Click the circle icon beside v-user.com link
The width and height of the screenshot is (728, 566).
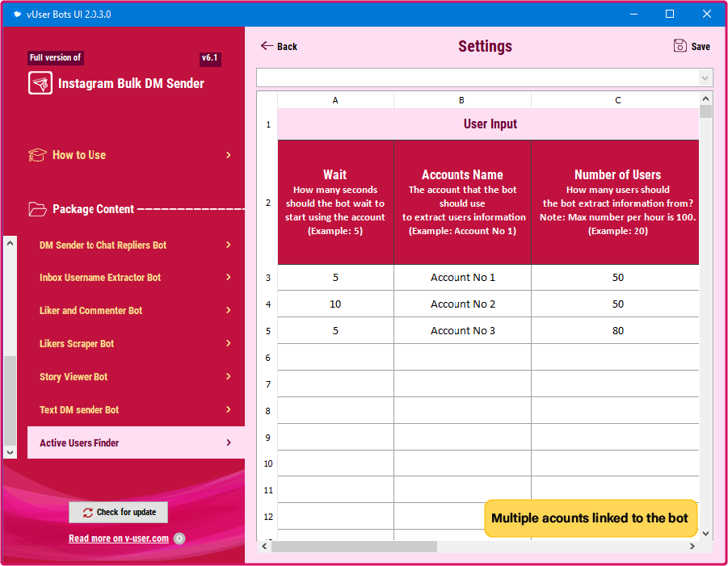(x=179, y=539)
